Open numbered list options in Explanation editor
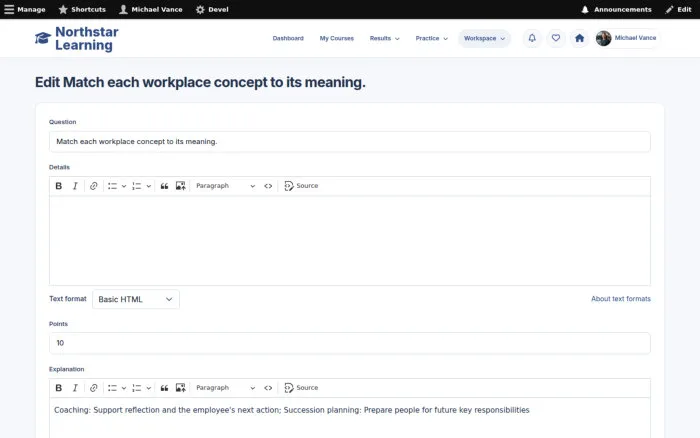 click(x=149, y=388)
